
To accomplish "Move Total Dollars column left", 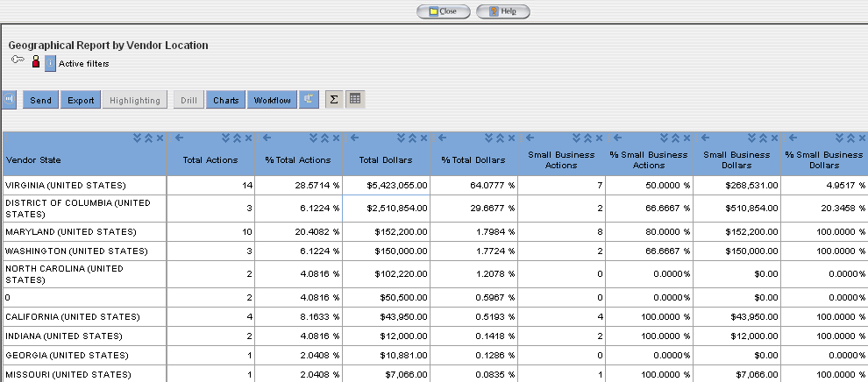I will click(354, 138).
